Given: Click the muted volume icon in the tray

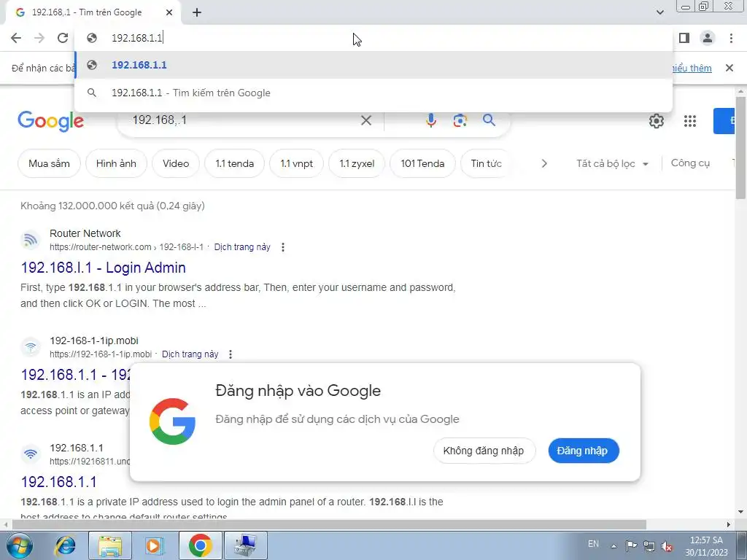Looking at the screenshot, I should tap(667, 546).
